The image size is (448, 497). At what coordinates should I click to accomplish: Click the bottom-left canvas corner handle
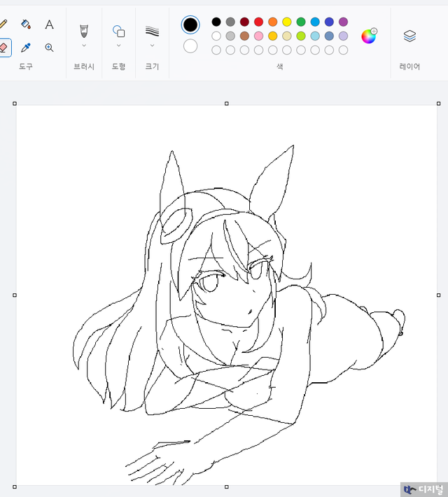pos(15,486)
